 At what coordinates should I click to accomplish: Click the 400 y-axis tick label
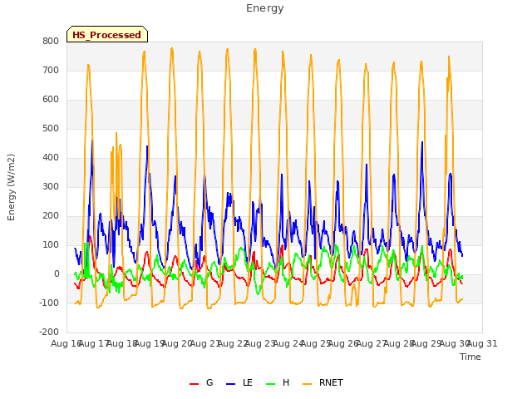coord(51,158)
